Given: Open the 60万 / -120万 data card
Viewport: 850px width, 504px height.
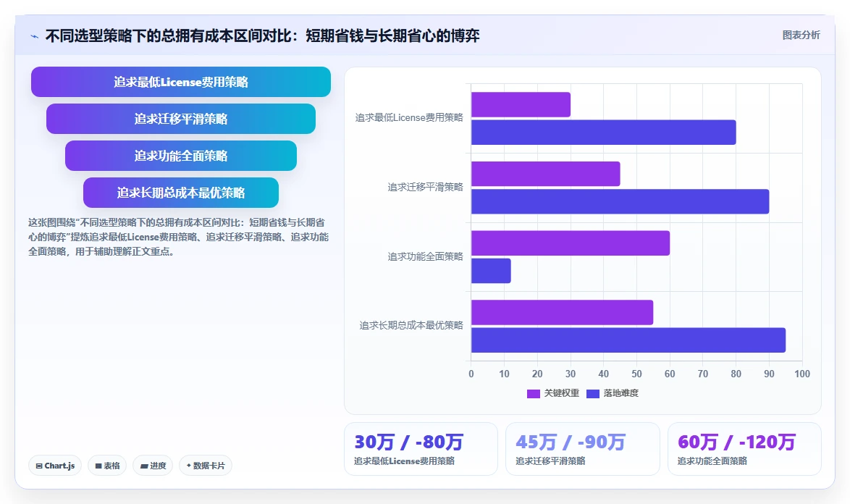Looking at the screenshot, I should pos(744,449).
